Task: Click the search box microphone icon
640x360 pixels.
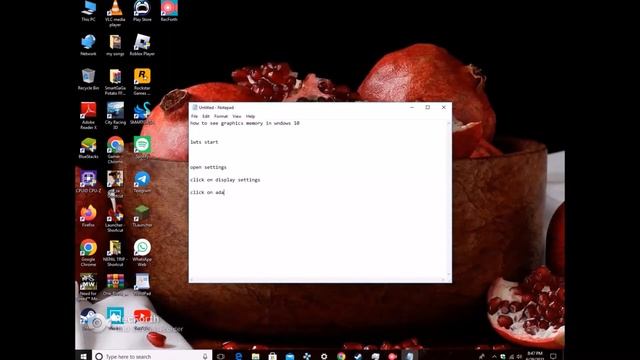Action: pos(205,356)
